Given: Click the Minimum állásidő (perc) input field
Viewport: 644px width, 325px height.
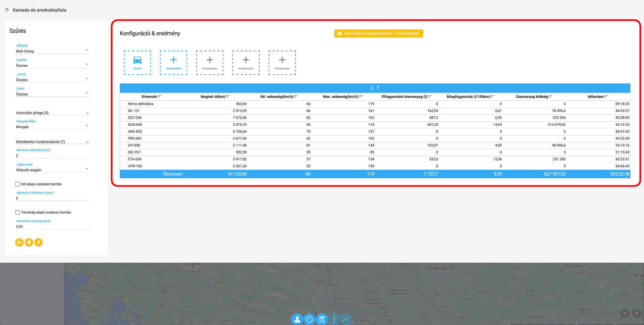Looking at the screenshot, I should tap(52, 155).
